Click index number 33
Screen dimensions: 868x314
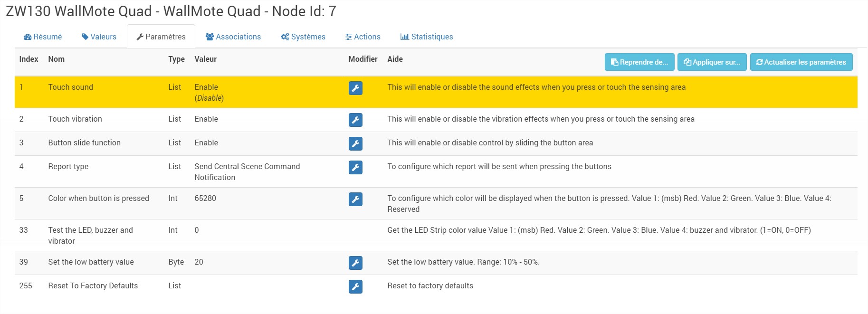[23, 230]
